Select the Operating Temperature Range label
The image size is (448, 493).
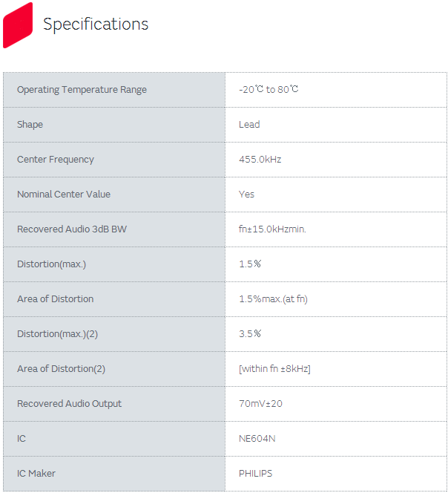(x=82, y=90)
